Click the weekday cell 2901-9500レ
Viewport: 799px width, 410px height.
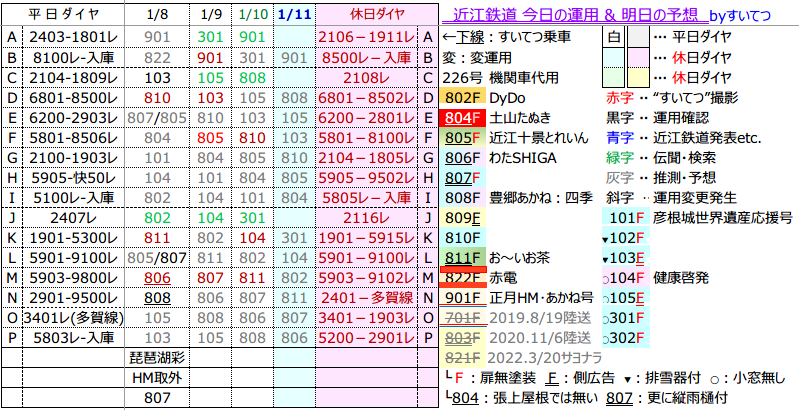pos(74,297)
